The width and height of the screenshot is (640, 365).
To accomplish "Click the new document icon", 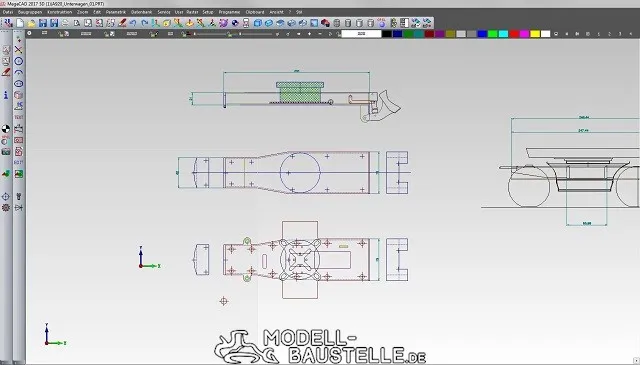I will [x=20, y=23].
